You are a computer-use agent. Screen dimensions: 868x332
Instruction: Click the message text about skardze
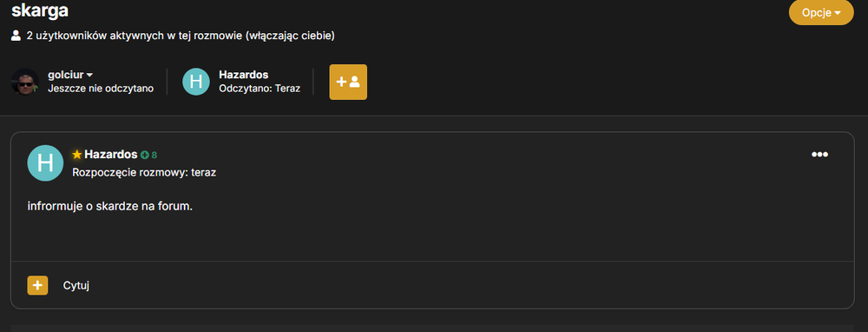pos(109,206)
